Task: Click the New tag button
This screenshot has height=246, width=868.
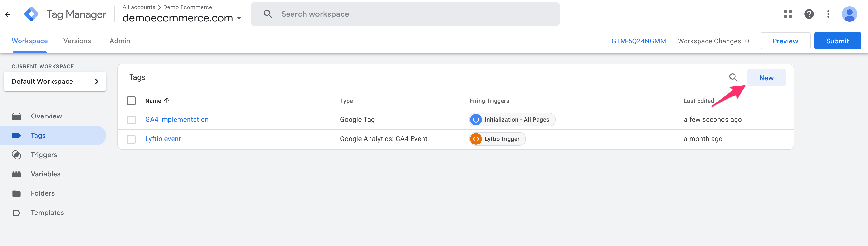Action: (x=766, y=78)
